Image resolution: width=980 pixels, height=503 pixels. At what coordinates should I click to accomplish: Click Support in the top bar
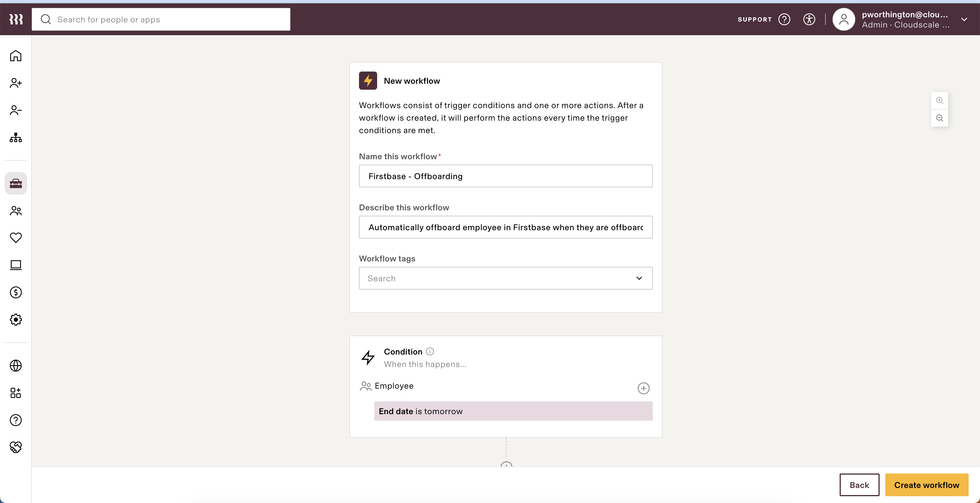754,19
